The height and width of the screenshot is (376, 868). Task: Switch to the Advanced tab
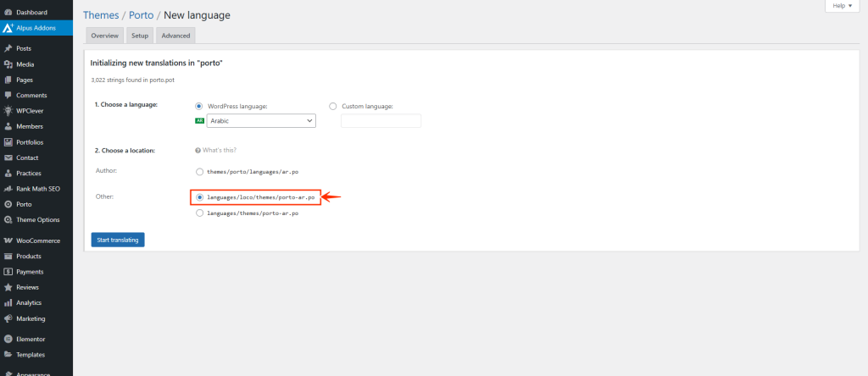coord(175,36)
